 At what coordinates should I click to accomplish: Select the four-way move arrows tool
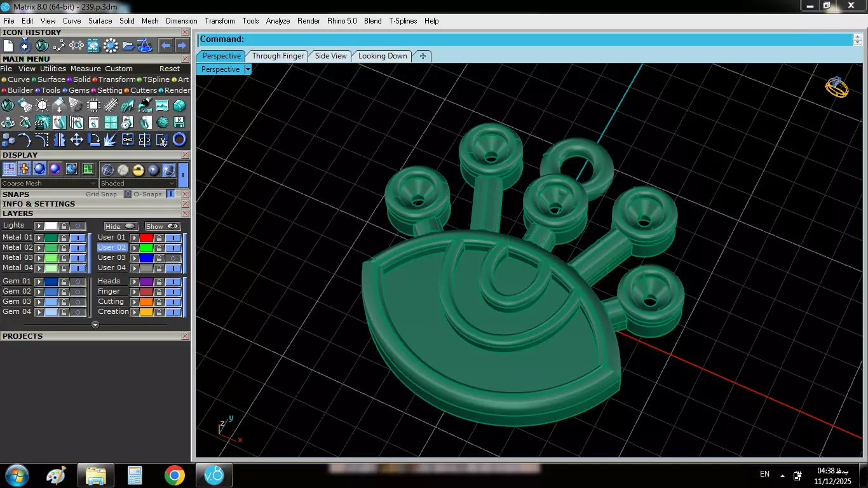coord(77,139)
